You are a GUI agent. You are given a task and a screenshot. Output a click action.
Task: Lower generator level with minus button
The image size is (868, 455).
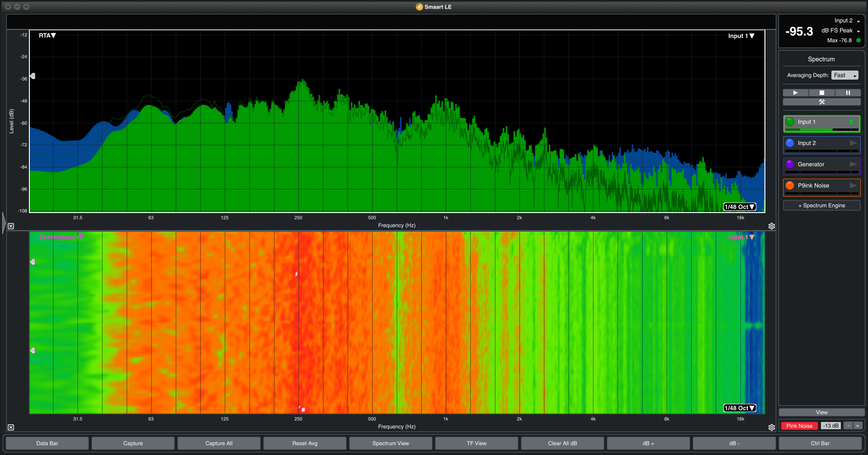pyautogui.click(x=849, y=426)
